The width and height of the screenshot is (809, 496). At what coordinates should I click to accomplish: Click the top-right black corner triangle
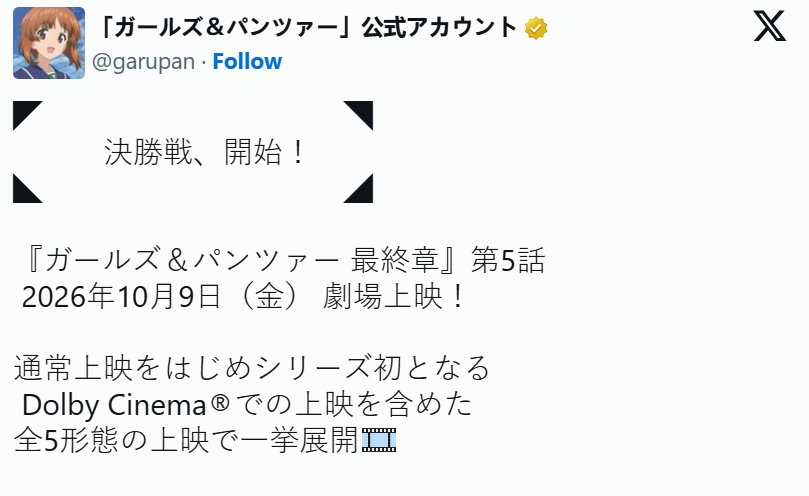(x=358, y=116)
